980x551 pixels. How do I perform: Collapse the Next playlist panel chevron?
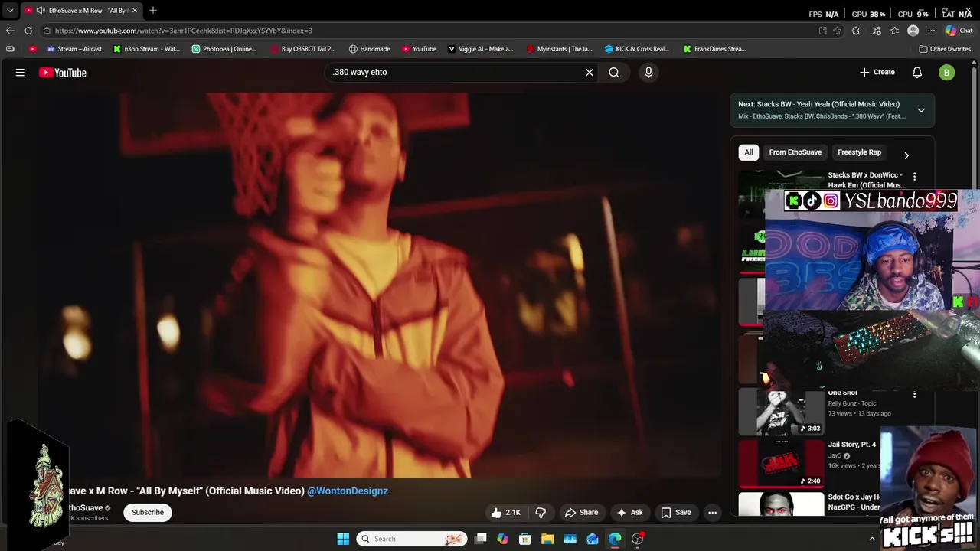pyautogui.click(x=921, y=110)
